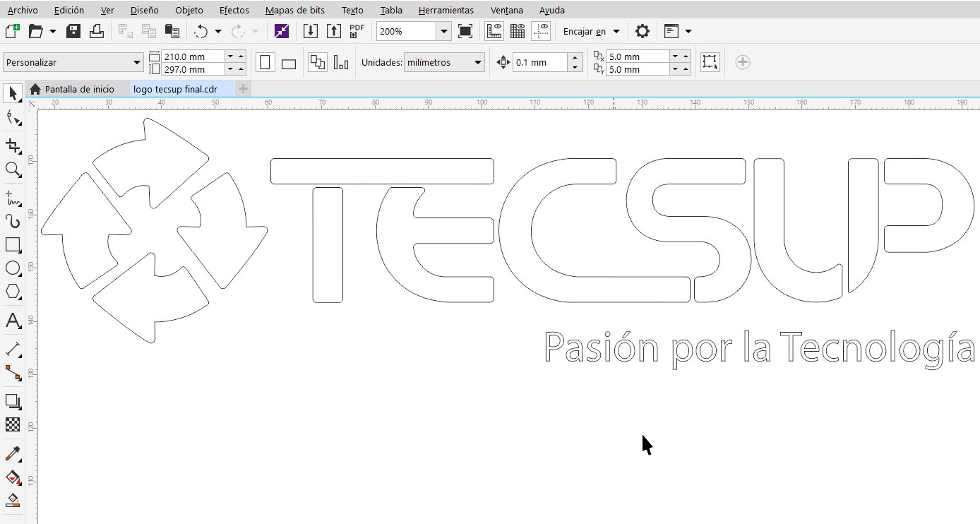Select the Shape tool
980x524 pixels.
click(13, 117)
